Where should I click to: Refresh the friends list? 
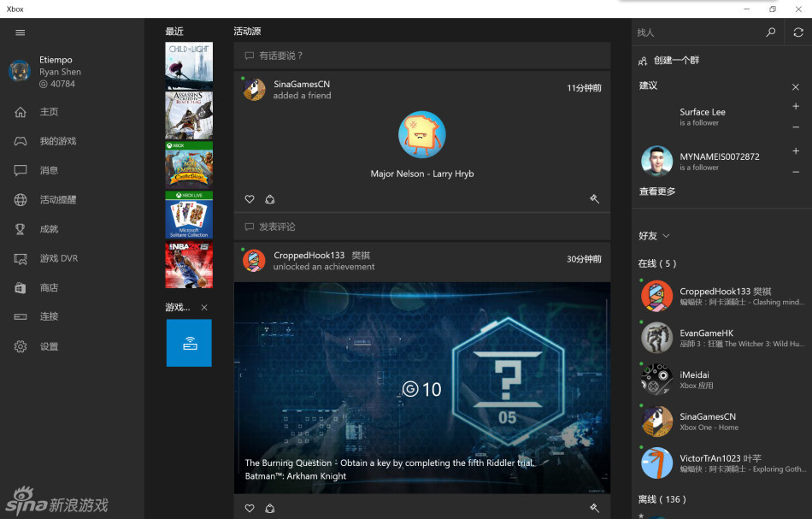(798, 32)
